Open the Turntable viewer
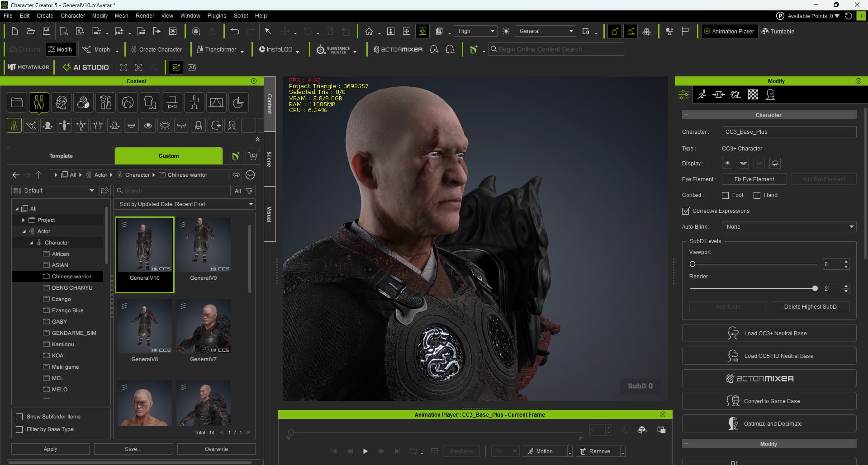This screenshot has height=465, width=868. point(778,31)
